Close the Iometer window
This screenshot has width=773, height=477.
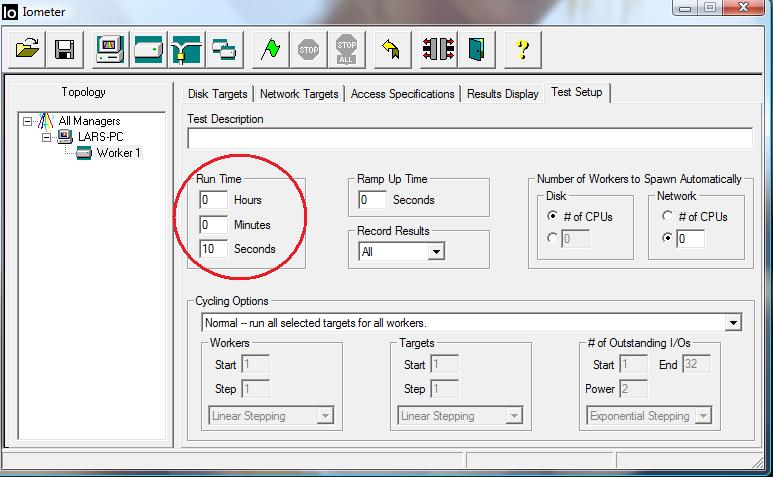coord(744,7)
